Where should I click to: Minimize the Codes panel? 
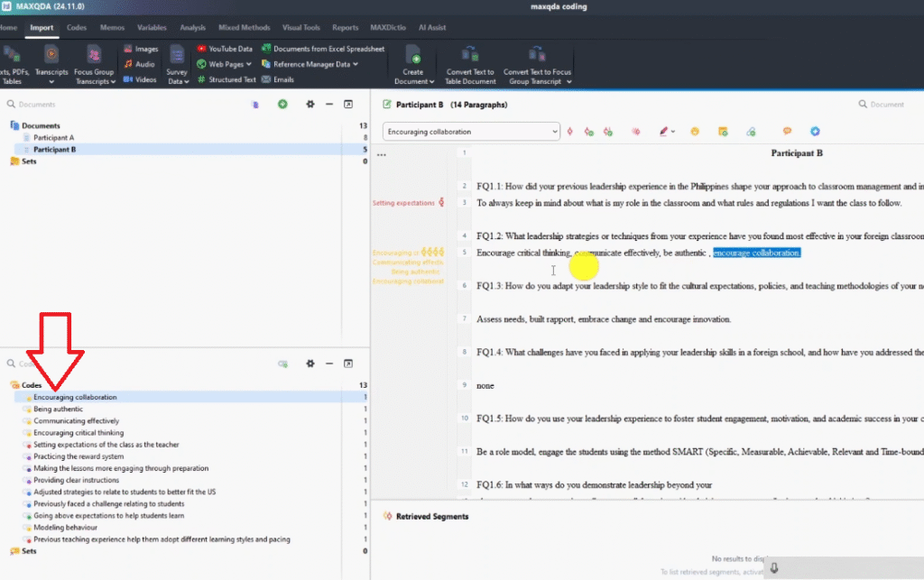[328, 364]
